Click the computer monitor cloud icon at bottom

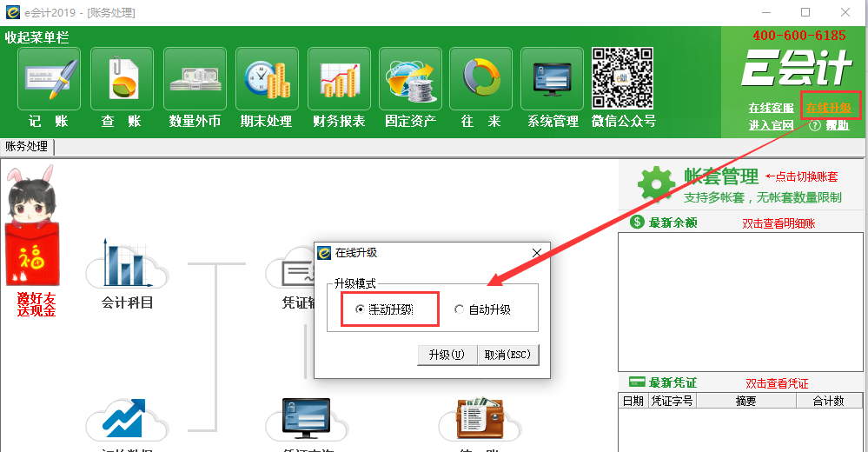click(x=307, y=419)
